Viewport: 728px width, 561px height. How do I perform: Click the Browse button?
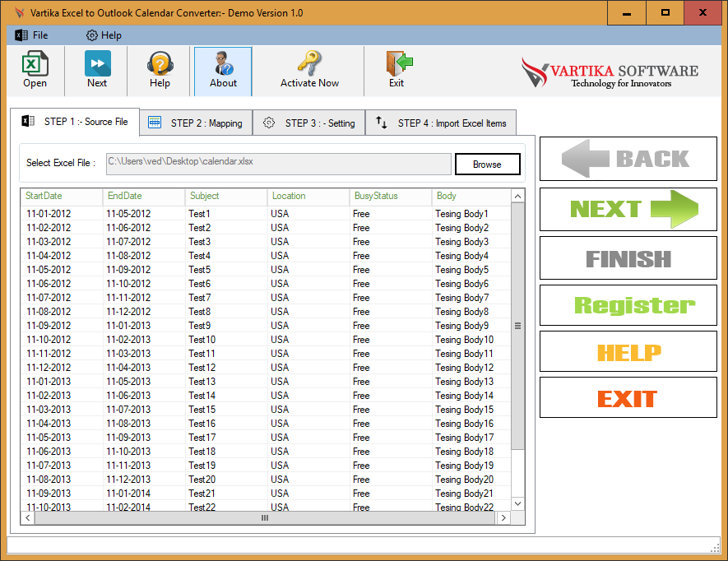488,164
